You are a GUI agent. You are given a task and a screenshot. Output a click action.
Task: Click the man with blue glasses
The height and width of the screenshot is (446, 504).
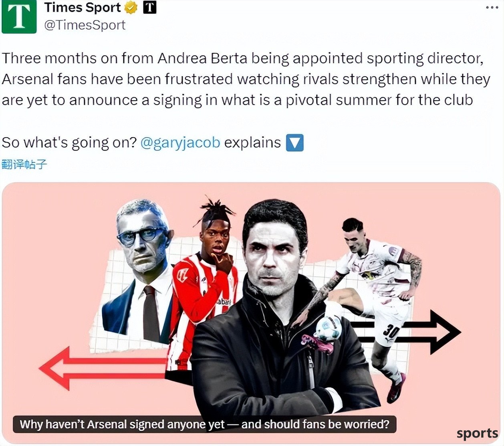[x=138, y=269]
